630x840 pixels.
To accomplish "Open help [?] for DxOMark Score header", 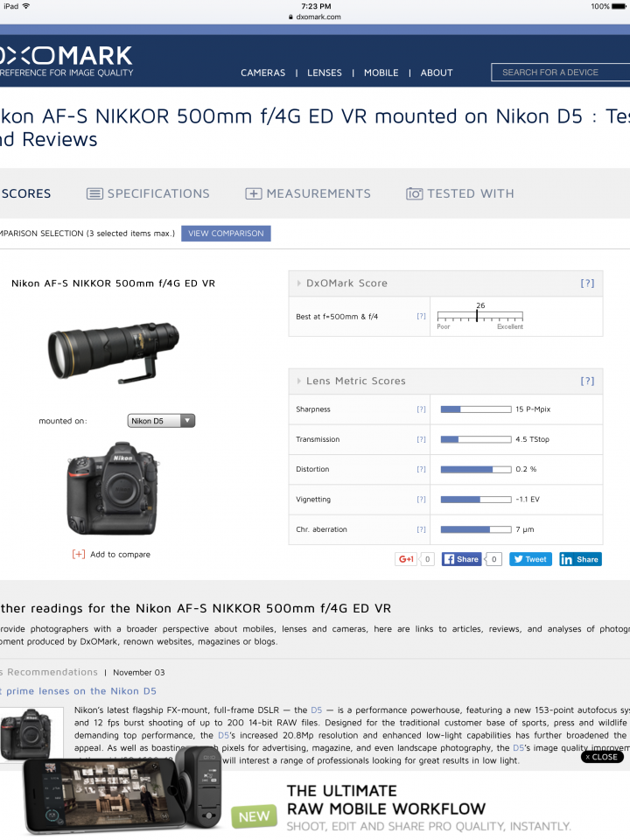I will click(x=588, y=283).
